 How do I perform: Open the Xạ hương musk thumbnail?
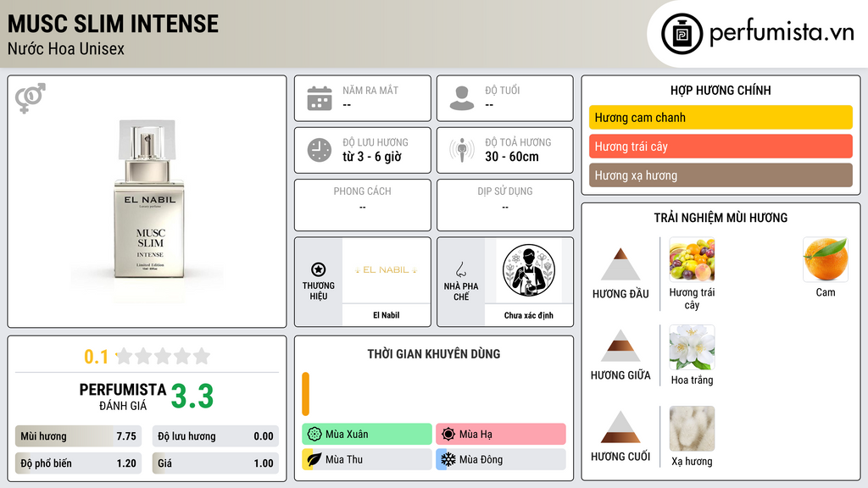point(692,428)
